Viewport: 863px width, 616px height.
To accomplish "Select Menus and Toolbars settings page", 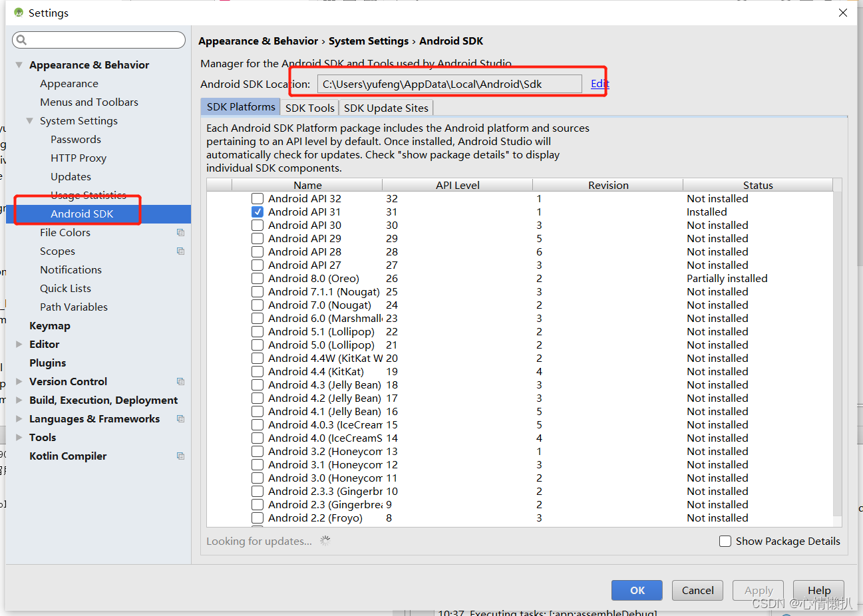I will [89, 102].
